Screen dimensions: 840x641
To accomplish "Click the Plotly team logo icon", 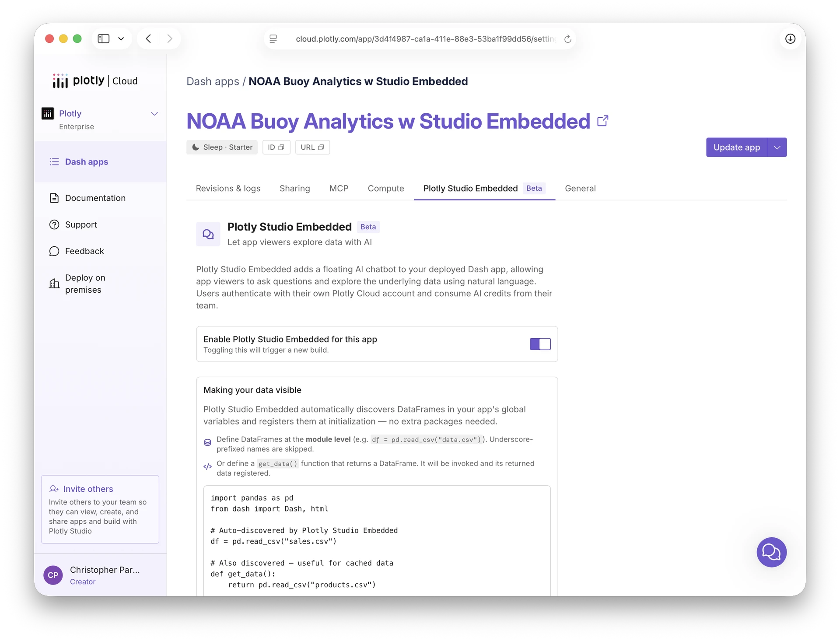I will click(48, 113).
